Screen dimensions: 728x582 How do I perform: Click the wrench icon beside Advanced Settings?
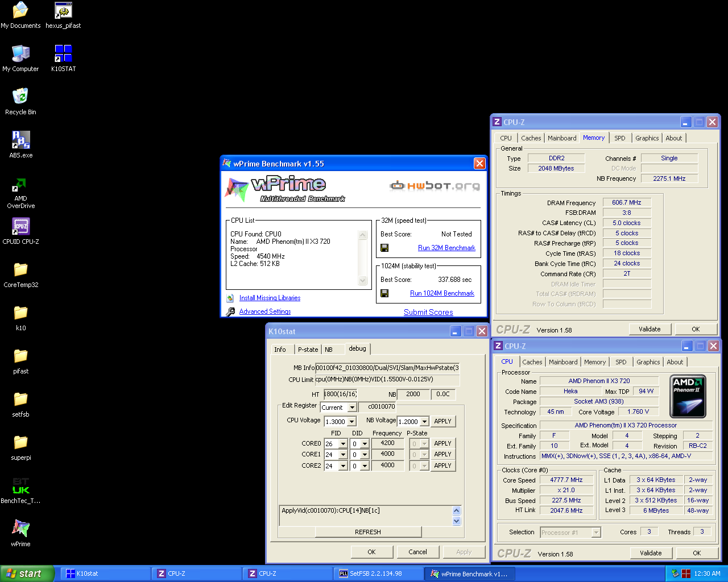tap(230, 311)
